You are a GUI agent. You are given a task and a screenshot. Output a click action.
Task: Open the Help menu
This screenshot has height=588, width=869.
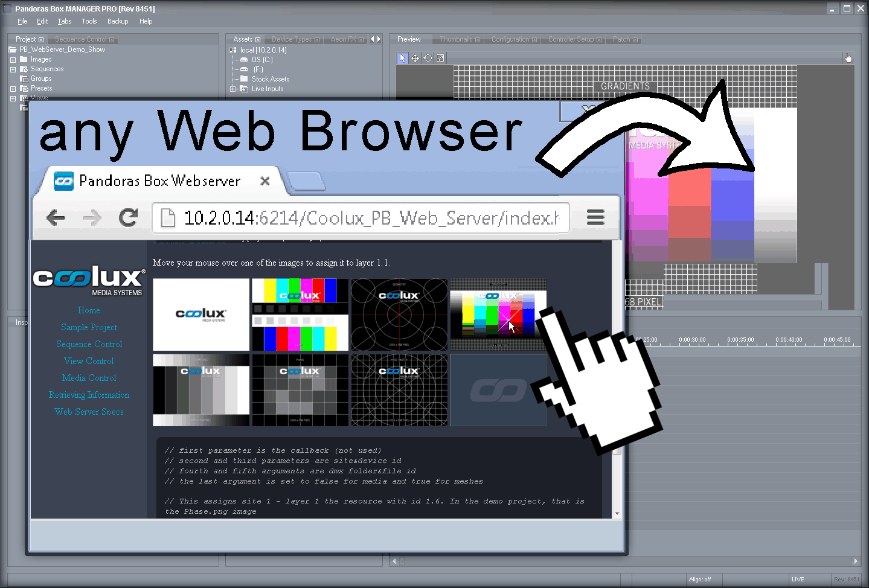(x=146, y=21)
